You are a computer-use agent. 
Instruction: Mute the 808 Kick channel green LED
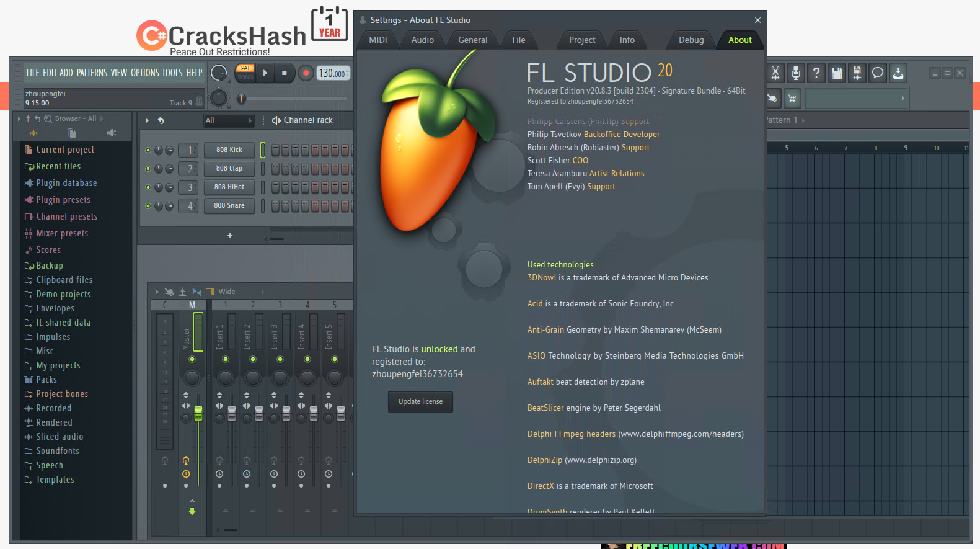pyautogui.click(x=148, y=150)
